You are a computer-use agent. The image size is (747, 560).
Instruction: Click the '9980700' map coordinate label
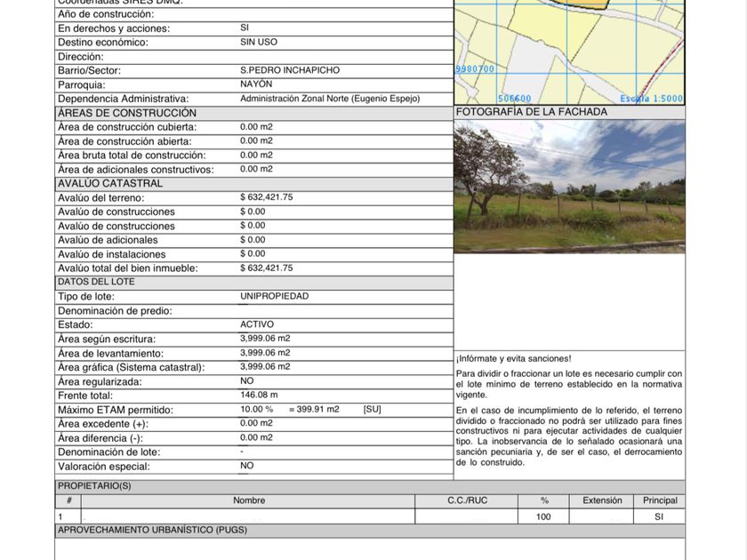475,69
